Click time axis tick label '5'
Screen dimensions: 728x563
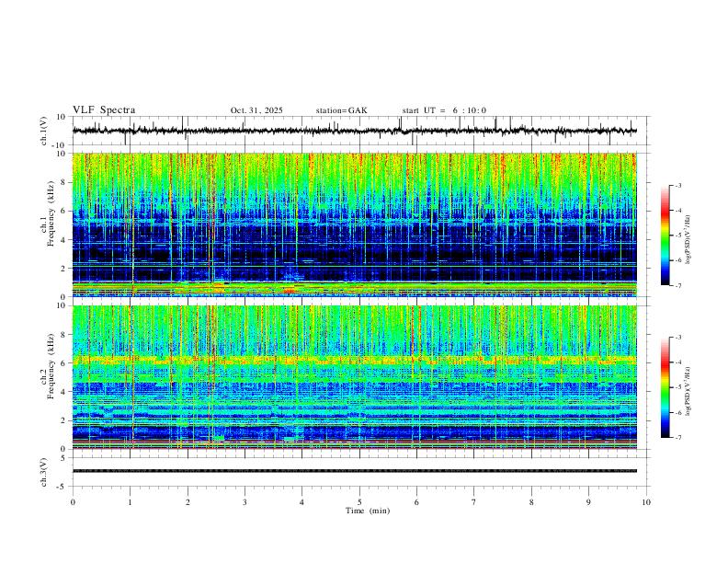point(359,502)
